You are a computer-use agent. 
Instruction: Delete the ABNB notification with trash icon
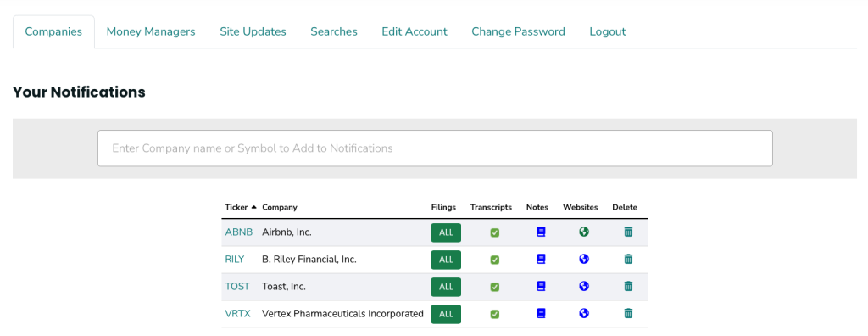click(628, 232)
